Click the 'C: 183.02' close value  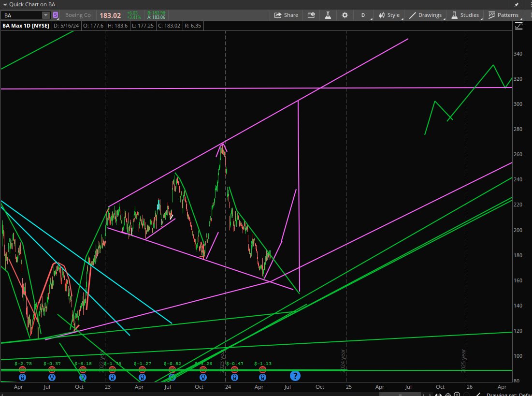pos(169,26)
